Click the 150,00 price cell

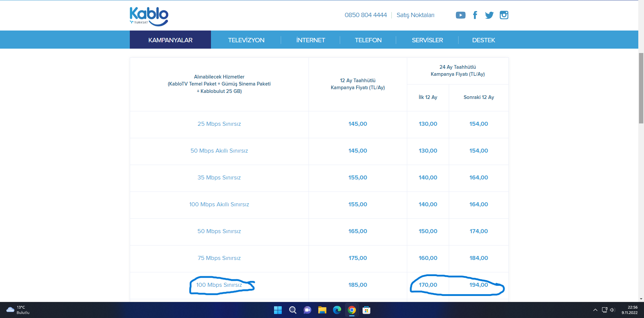(x=428, y=231)
